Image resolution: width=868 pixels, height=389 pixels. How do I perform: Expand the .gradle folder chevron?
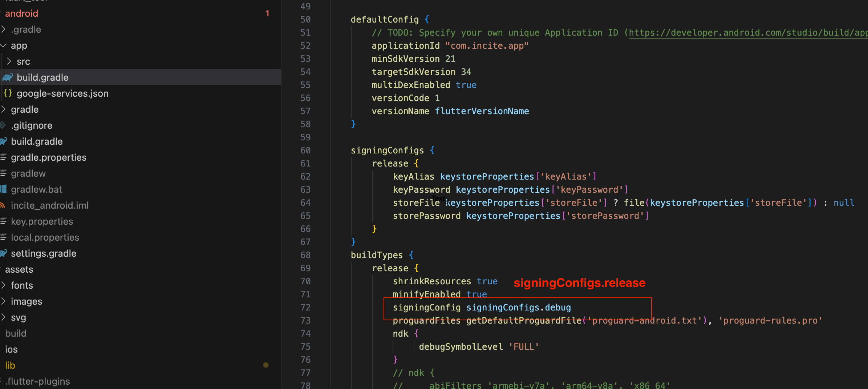pyautogui.click(x=3, y=29)
